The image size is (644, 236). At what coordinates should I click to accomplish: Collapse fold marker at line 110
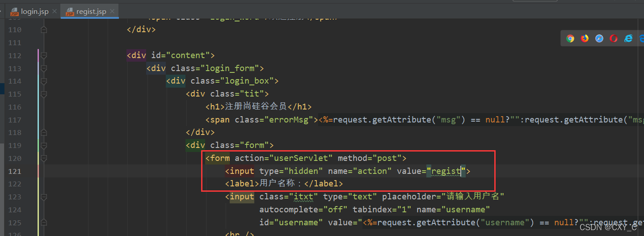click(x=44, y=29)
